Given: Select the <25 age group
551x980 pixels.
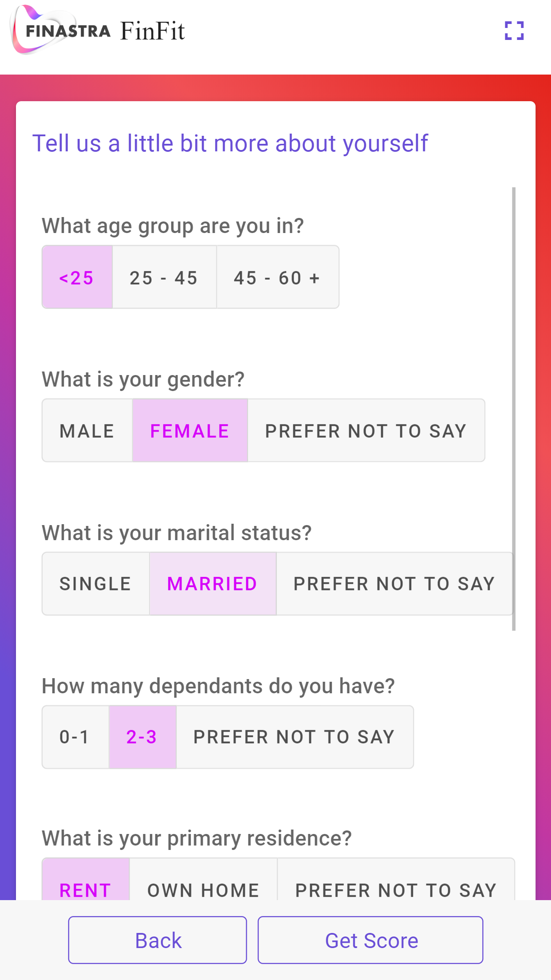Looking at the screenshot, I should 77,277.
